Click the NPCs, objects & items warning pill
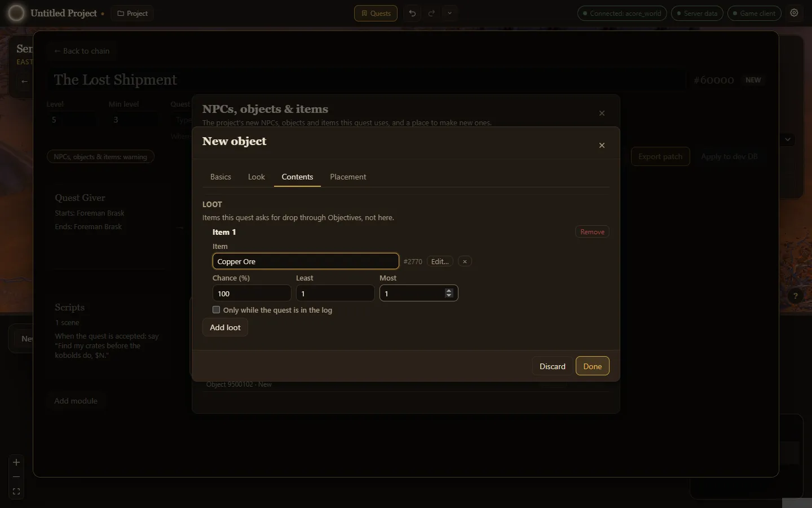 coord(100,156)
